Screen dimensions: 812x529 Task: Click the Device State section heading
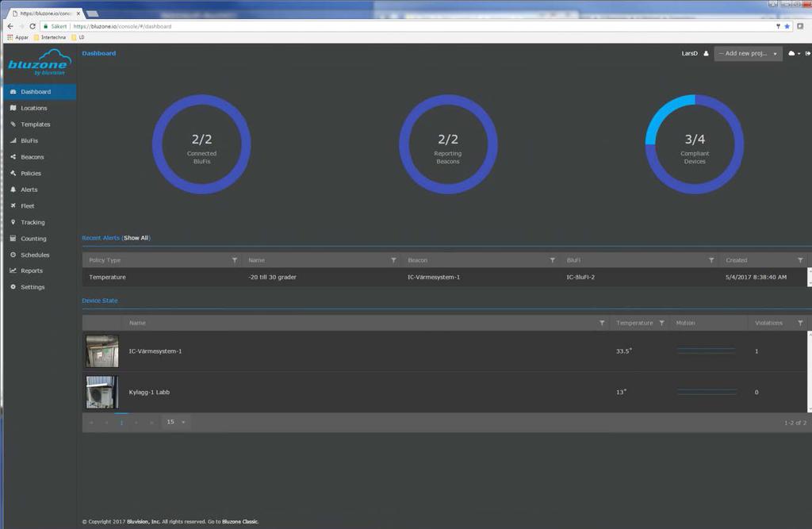pos(100,301)
